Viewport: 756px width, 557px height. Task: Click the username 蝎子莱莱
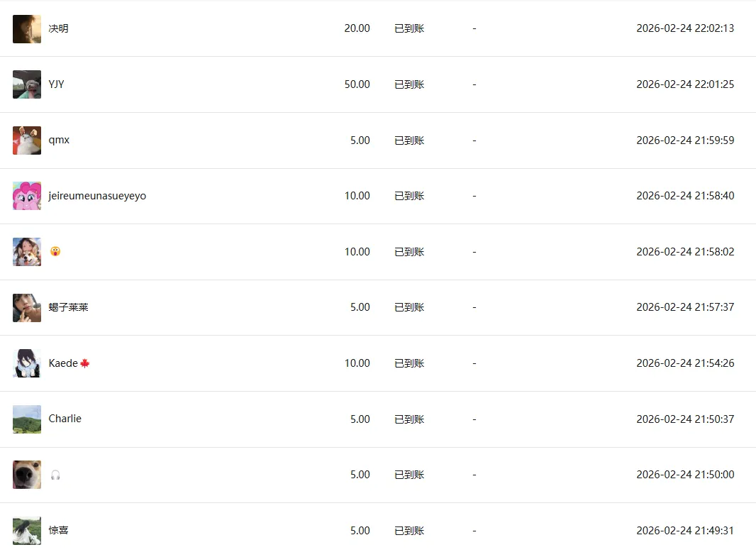click(69, 308)
